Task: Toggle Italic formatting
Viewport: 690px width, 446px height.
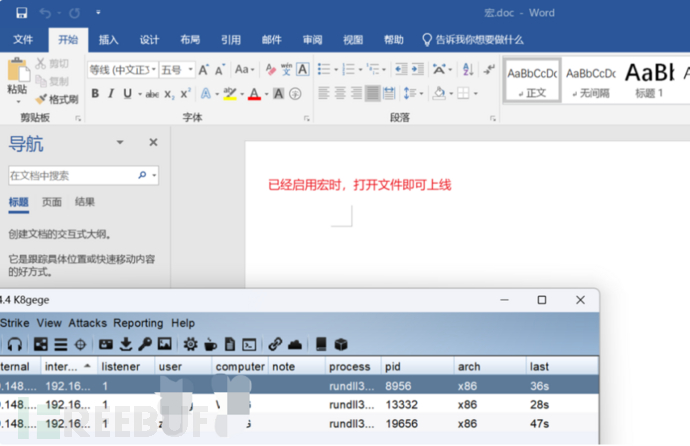Action: (x=111, y=93)
